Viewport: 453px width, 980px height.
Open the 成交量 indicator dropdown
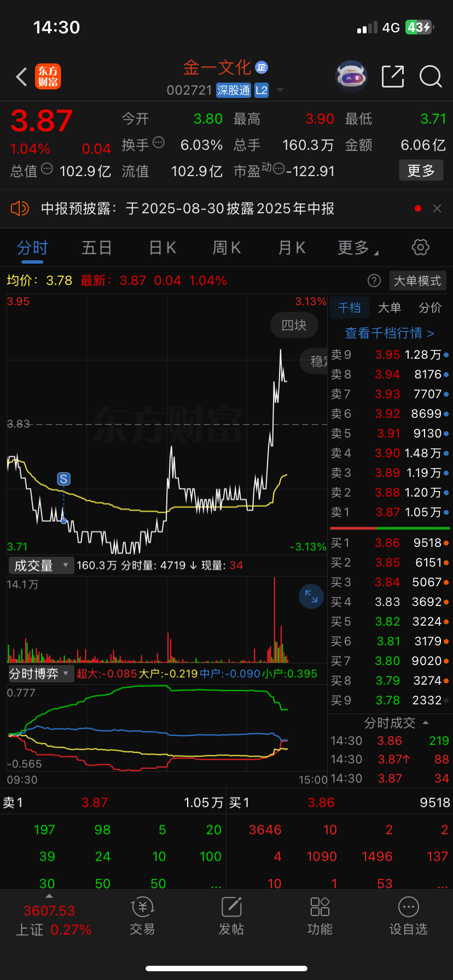click(x=41, y=565)
